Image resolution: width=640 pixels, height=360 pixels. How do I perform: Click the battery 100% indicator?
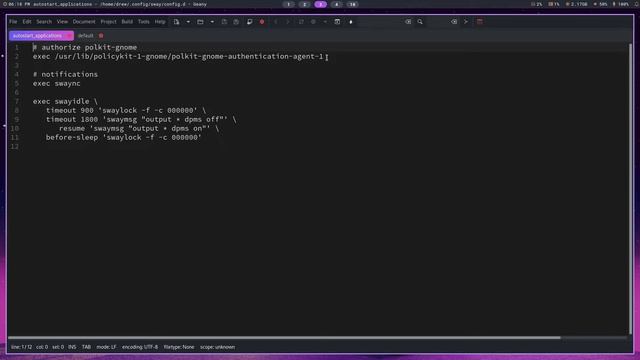pos(620,4)
